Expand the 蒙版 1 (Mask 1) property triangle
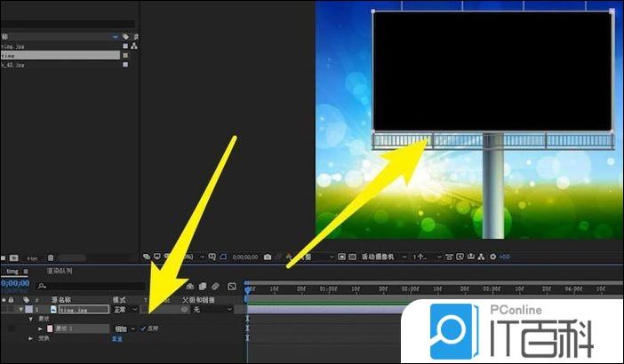Image resolution: width=624 pixels, height=364 pixels. coord(39,328)
